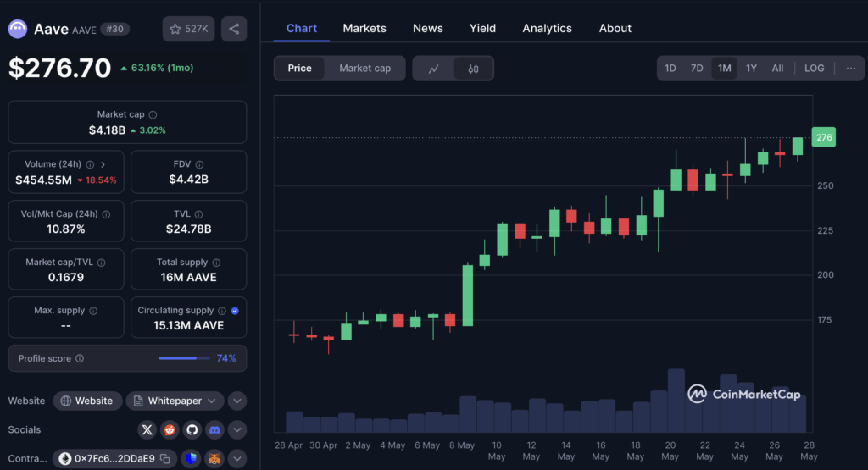Click the green 276 price label on axis

click(x=824, y=137)
